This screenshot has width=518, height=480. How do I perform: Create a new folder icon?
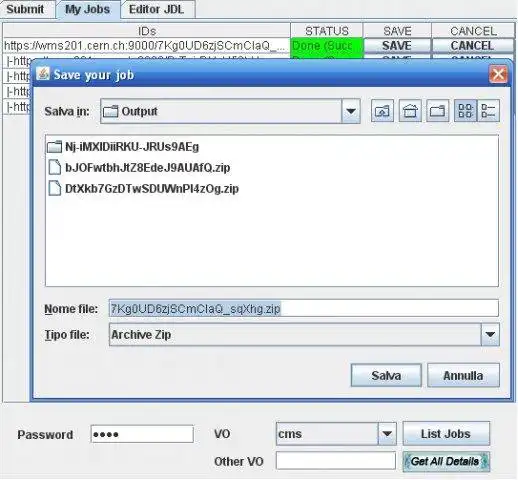pyautogui.click(x=437, y=111)
